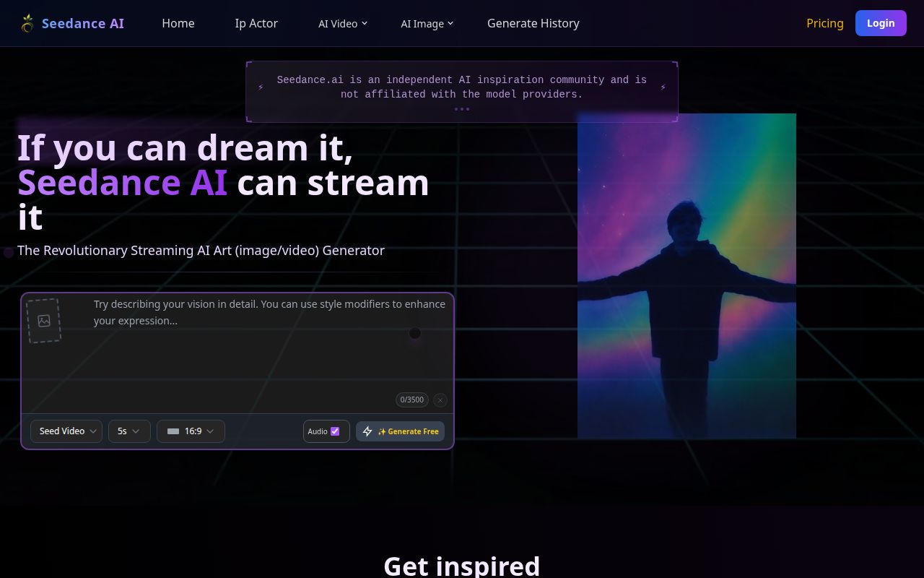The image size is (924, 578).
Task: Expand the 5s duration dropdown
Action: point(129,431)
